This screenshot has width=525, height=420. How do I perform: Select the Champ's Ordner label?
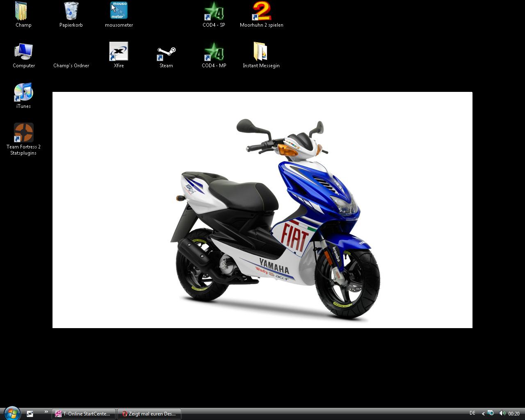[x=71, y=66]
